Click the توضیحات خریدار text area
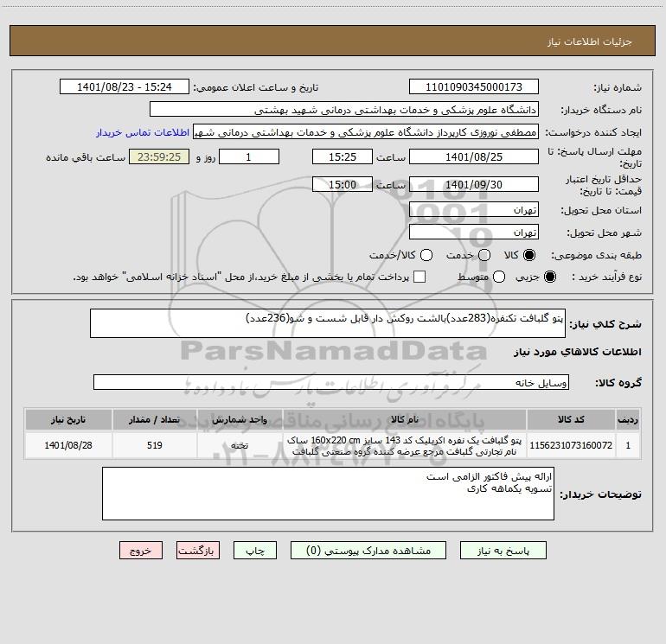 point(328,494)
